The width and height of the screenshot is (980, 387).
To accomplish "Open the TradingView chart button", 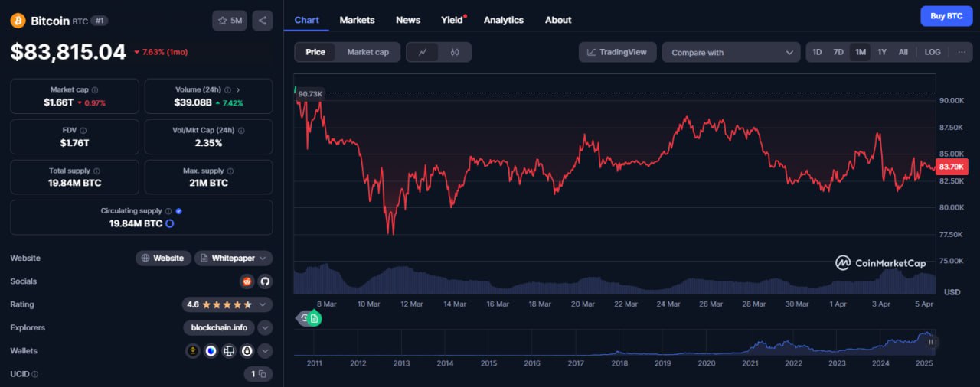I will [617, 52].
